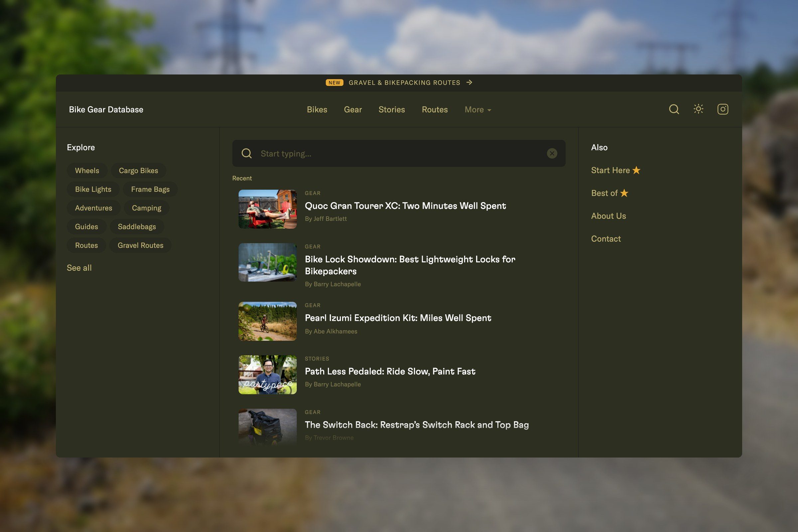Select the Cargo Bikes tag

(138, 170)
